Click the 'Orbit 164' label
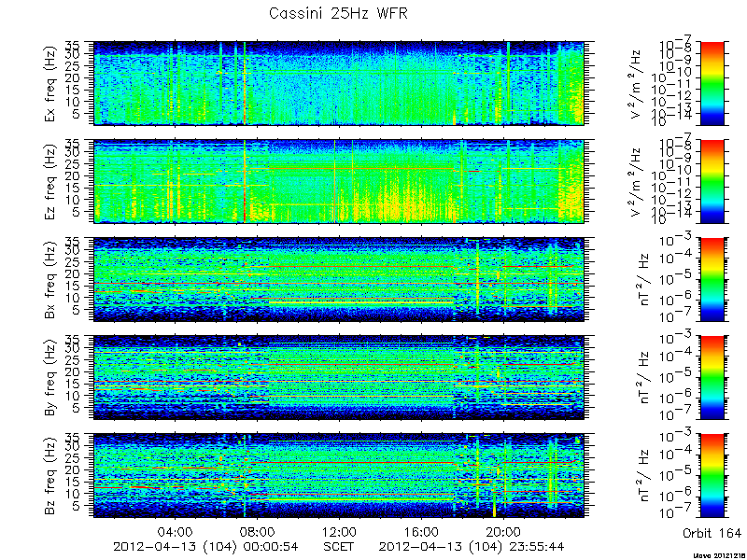This screenshot has height=560, width=747. [712, 533]
